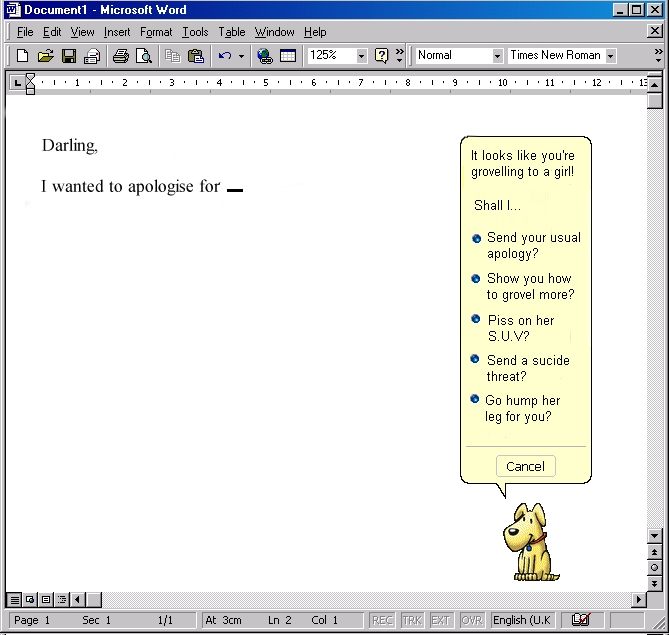Create a new blank document
This screenshot has height=635, width=669.
point(22,56)
